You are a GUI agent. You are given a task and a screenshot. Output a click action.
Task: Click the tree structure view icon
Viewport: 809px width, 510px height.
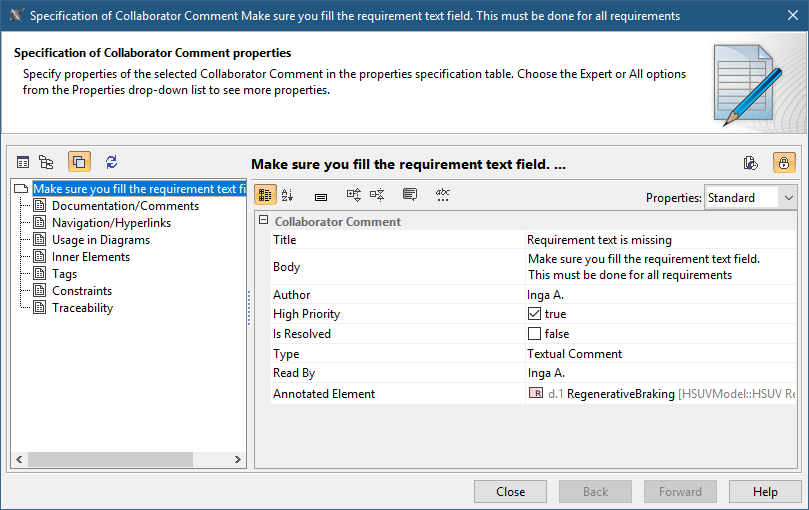tap(46, 162)
